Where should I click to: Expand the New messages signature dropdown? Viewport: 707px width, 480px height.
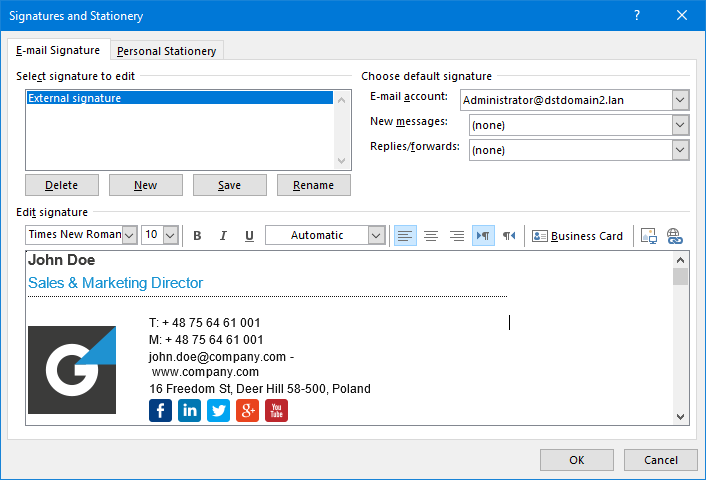point(680,125)
